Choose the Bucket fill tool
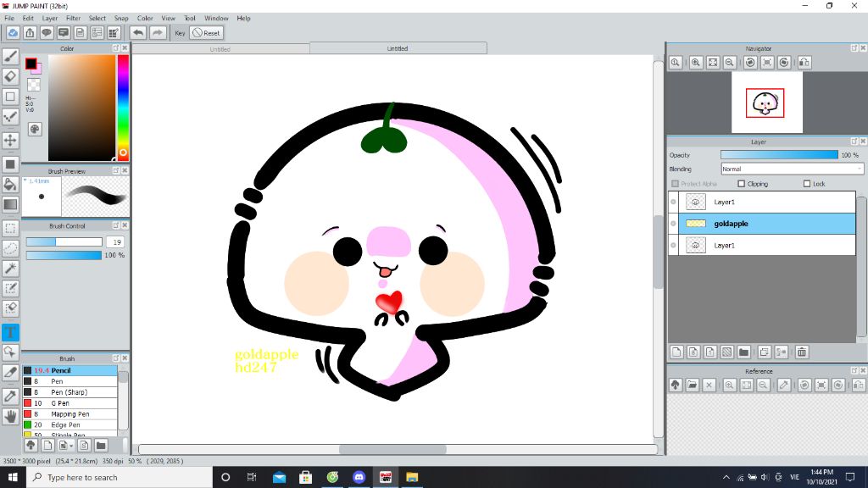The image size is (868, 488). click(x=10, y=184)
